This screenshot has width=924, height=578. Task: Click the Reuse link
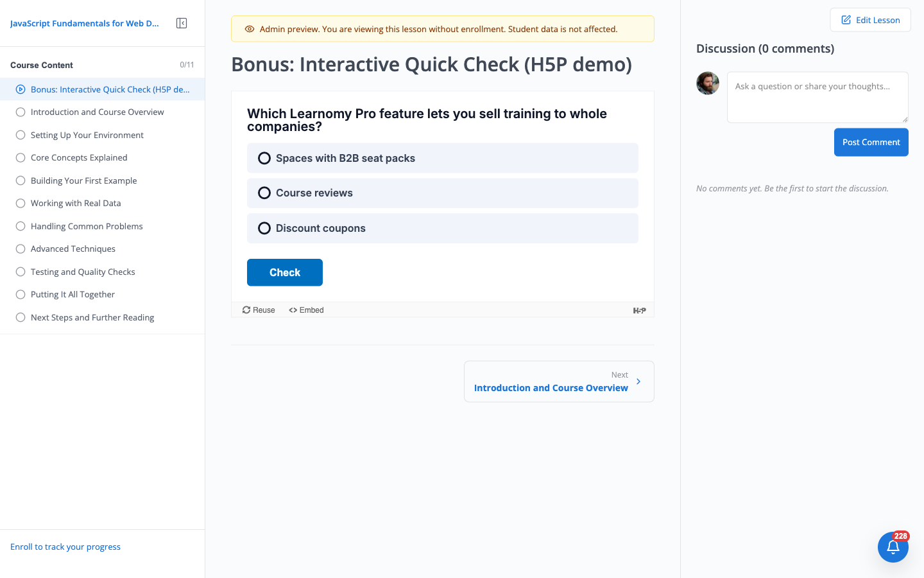pos(259,310)
